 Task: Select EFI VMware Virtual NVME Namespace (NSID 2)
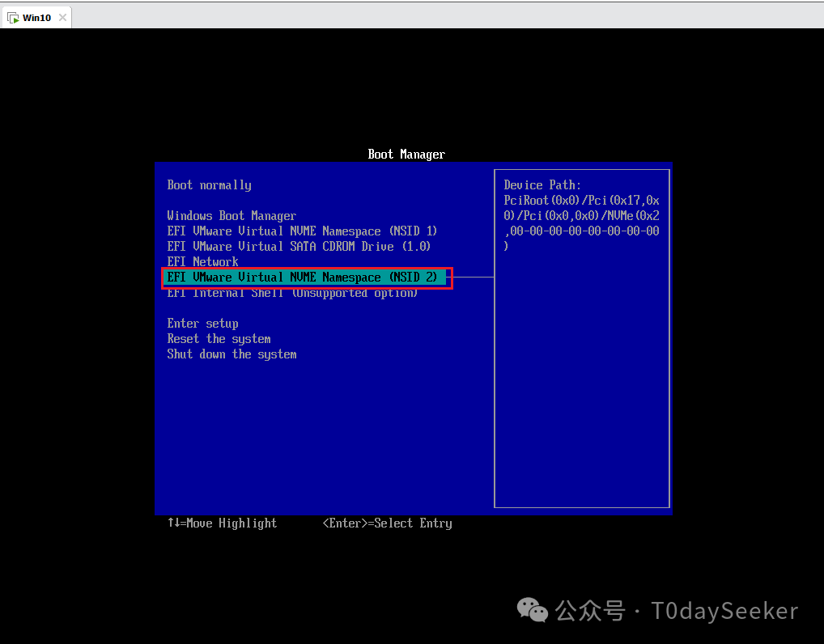point(305,277)
